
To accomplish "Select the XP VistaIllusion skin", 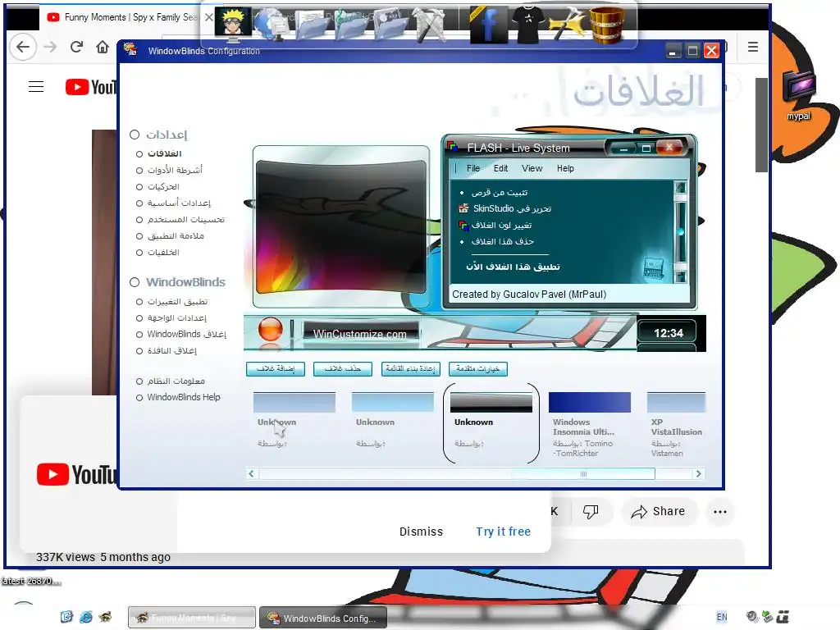I will pos(676,425).
